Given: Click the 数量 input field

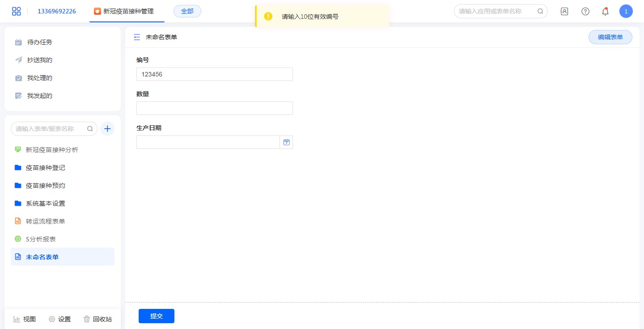Looking at the screenshot, I should [214, 108].
